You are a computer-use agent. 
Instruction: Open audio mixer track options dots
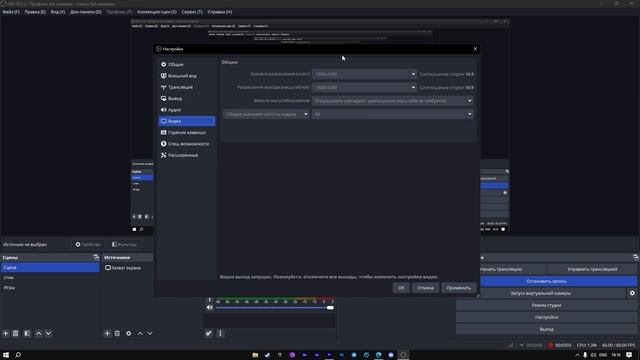coord(209,300)
